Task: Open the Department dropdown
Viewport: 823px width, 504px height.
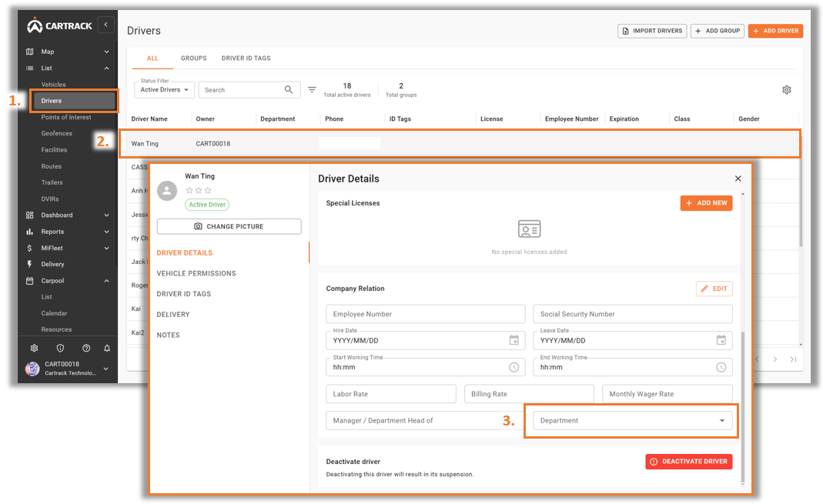Action: pos(633,421)
